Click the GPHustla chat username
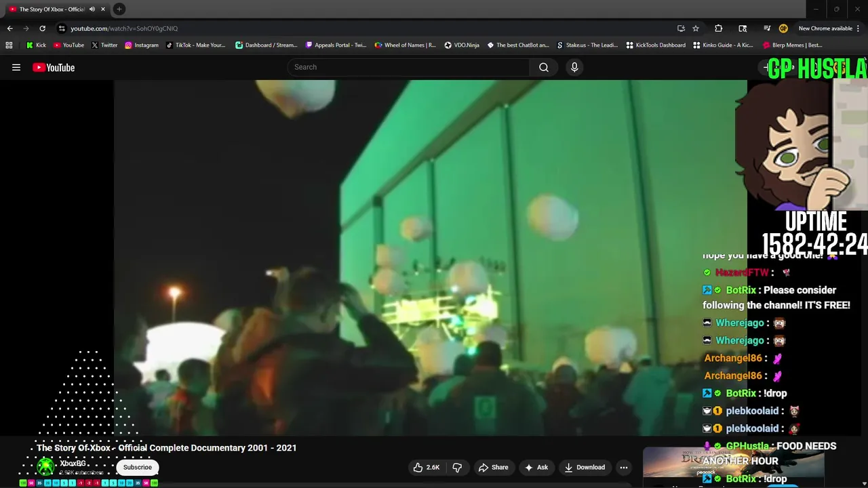 (x=747, y=446)
